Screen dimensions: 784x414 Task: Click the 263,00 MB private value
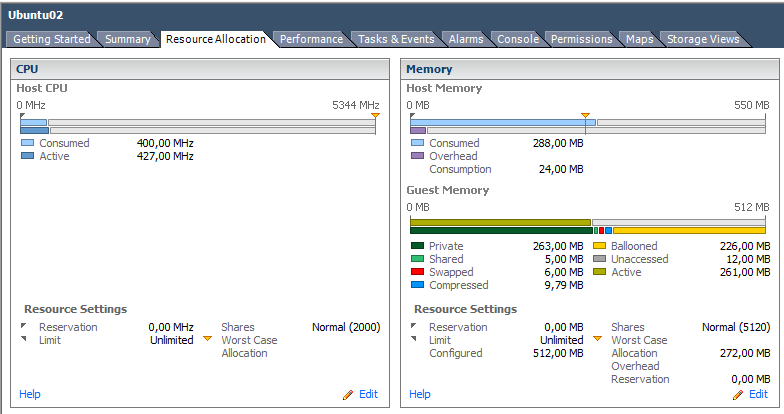(x=558, y=246)
